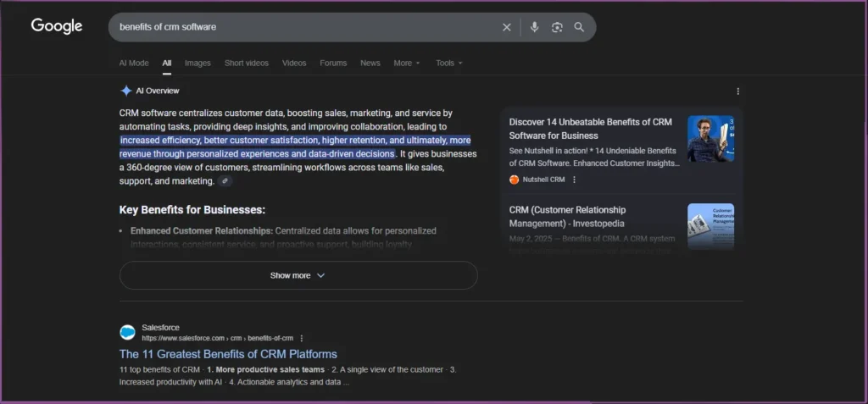
Task: Click the Google logo
Action: point(57,26)
